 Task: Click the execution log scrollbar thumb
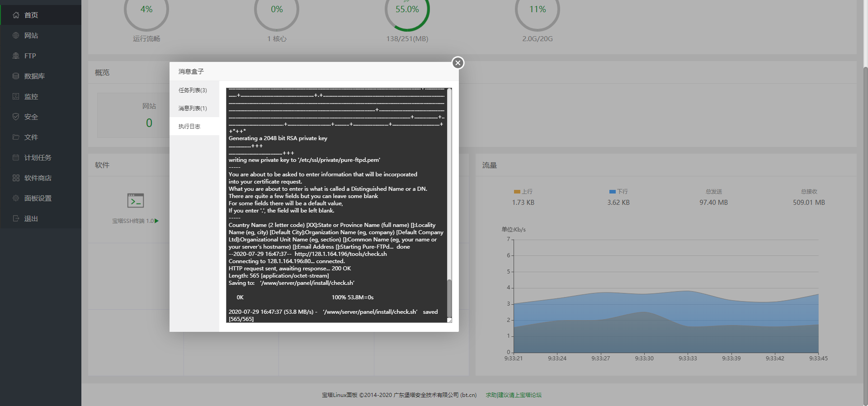[x=449, y=298]
